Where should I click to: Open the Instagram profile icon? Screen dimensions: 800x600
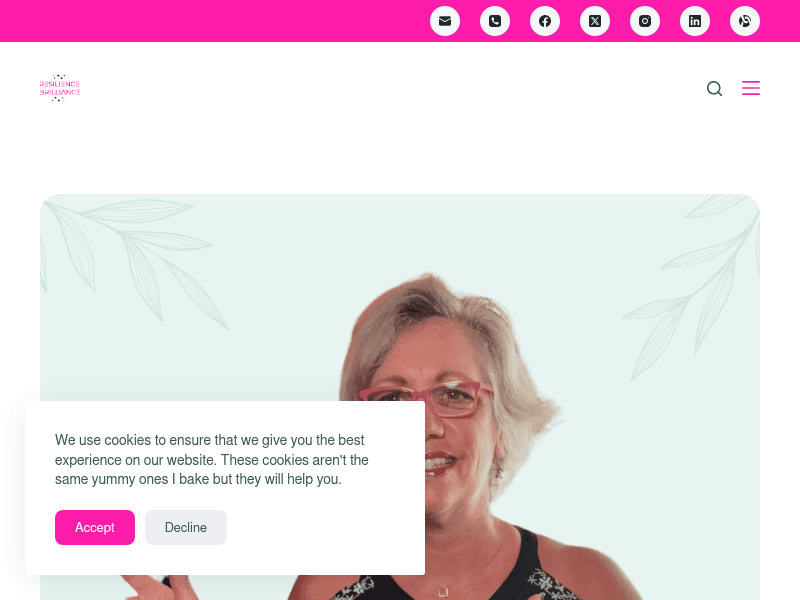(645, 21)
